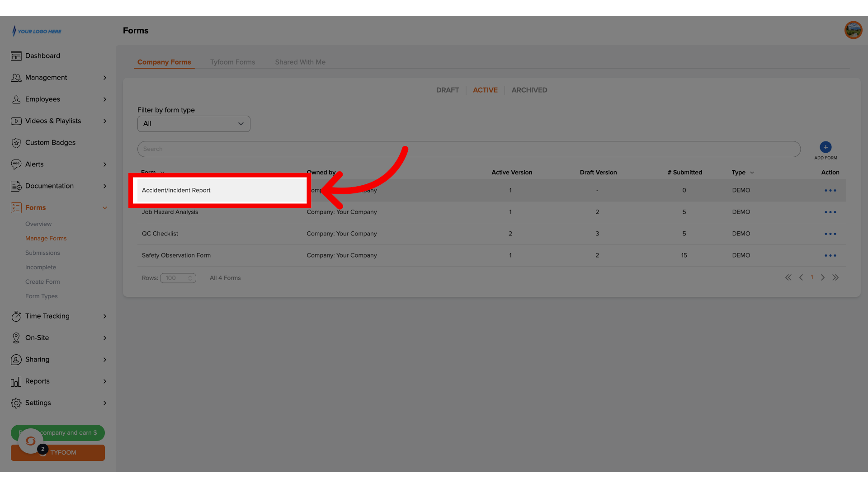The width and height of the screenshot is (868, 488).
Task: Click the three-dot action menu for Accident/Incident Report
Action: (830, 190)
